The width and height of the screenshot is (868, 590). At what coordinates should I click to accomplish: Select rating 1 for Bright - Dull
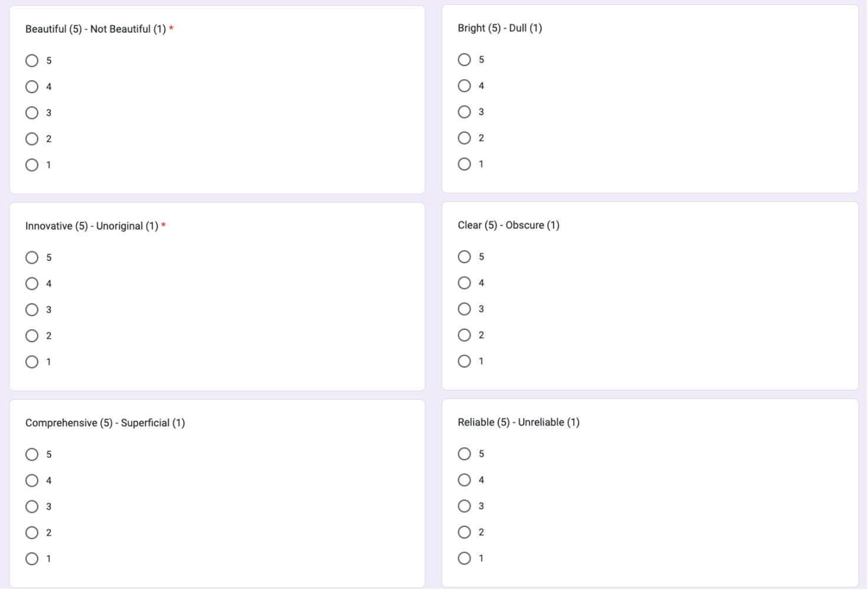pyautogui.click(x=465, y=164)
